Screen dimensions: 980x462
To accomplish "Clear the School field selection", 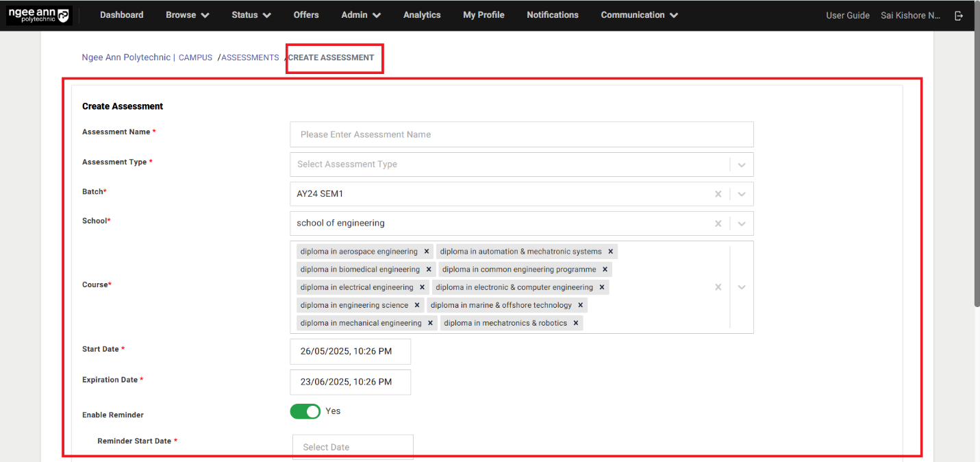I will click(718, 223).
